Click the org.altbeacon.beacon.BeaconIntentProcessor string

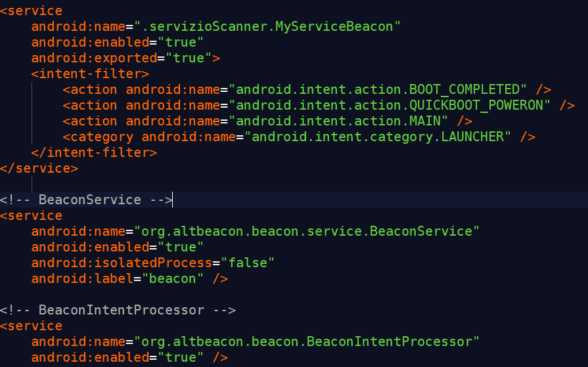[306, 341]
